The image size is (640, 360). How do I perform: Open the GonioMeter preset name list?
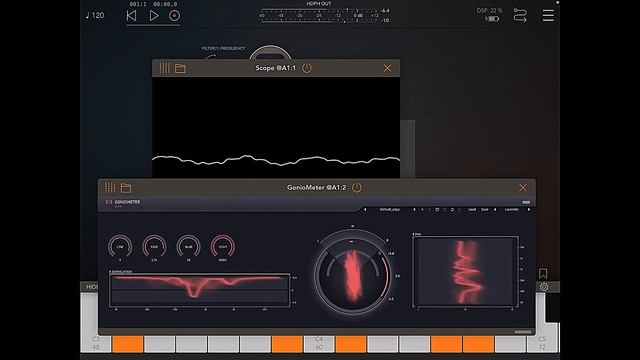(390, 209)
